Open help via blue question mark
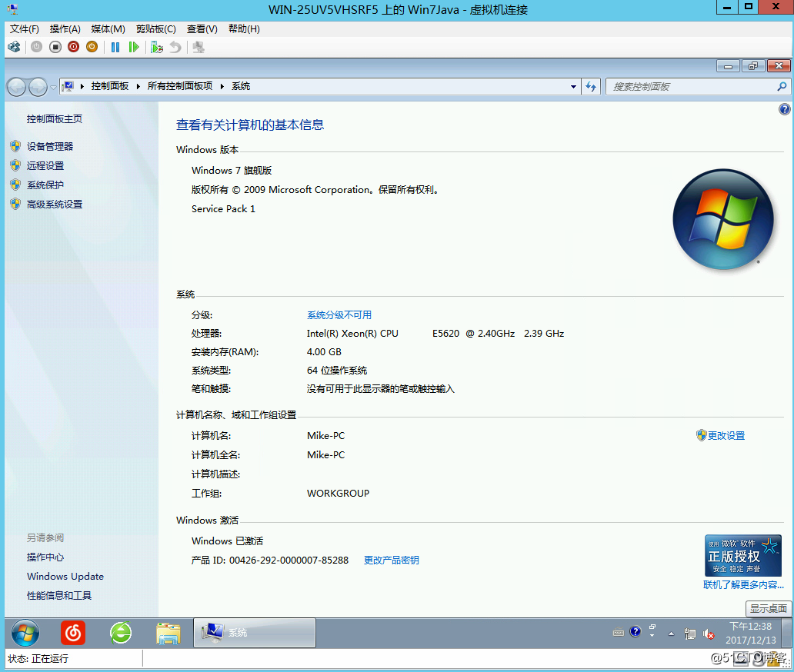794x672 pixels. pyautogui.click(x=784, y=109)
